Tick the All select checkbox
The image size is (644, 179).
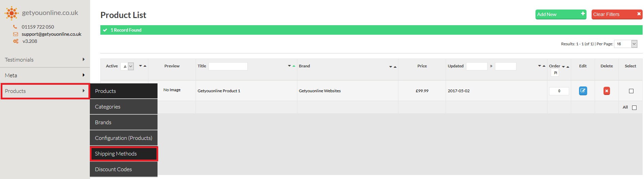pyautogui.click(x=634, y=108)
